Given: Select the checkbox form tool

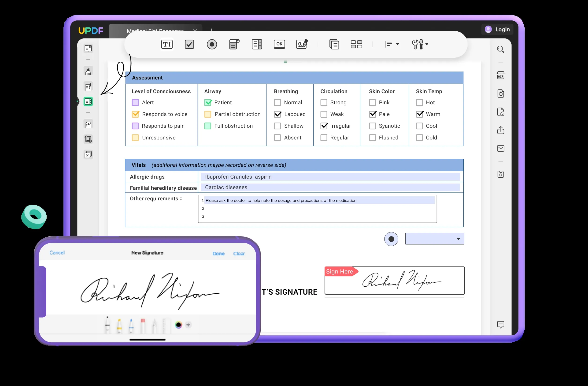Looking at the screenshot, I should (x=189, y=44).
